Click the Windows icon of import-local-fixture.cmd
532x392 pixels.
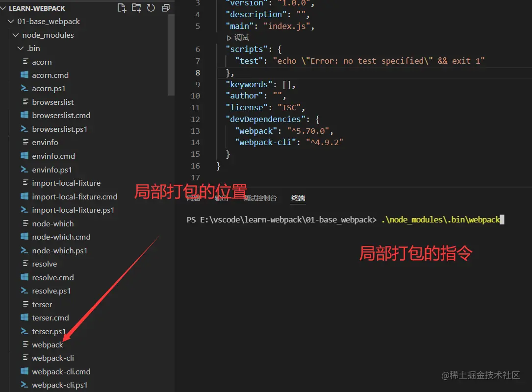[x=25, y=196]
